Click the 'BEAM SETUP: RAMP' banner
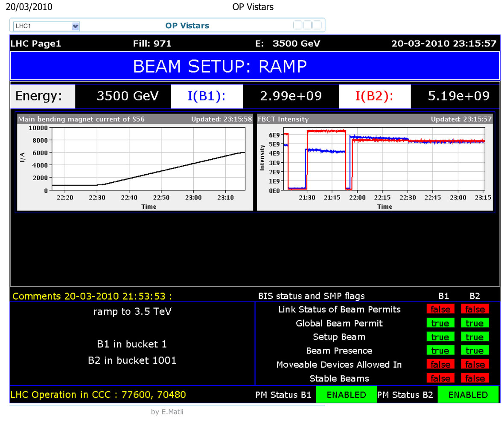 [255, 66]
